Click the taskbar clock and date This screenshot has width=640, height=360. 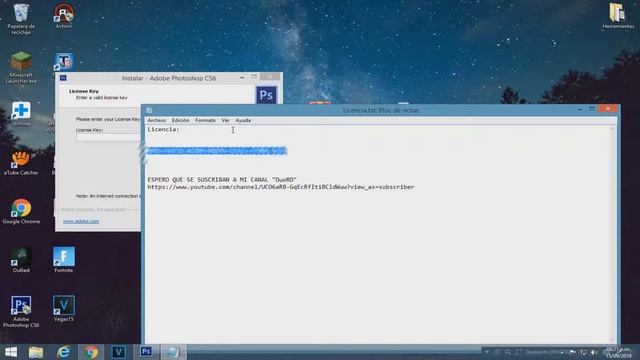click(x=618, y=352)
